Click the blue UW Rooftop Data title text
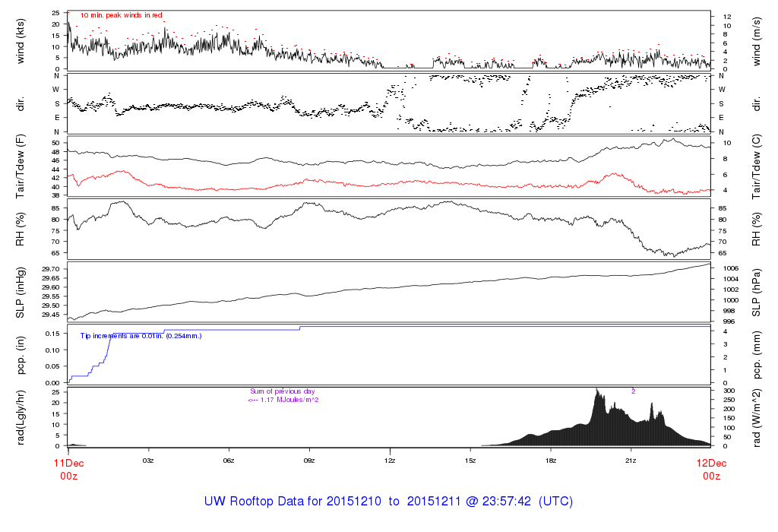Screen dimensions: 778x532 (x=388, y=502)
